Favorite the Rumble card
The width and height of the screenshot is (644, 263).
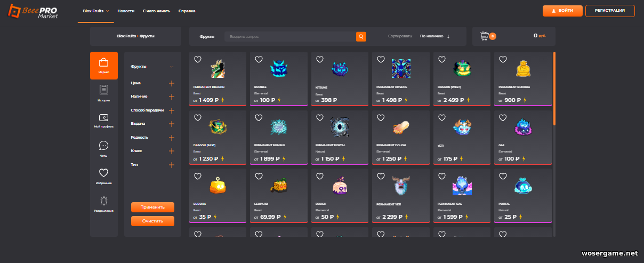tap(259, 59)
